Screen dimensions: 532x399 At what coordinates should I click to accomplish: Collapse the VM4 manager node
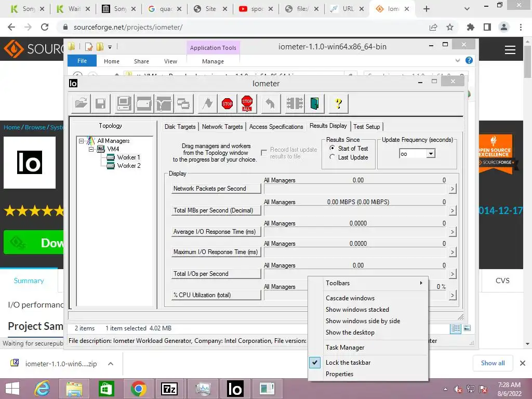(91, 149)
